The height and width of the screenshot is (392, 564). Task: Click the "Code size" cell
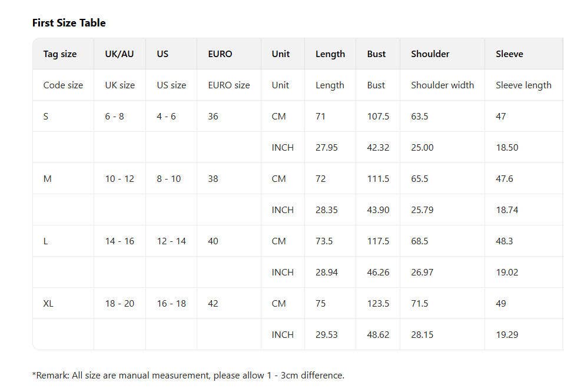click(63, 85)
